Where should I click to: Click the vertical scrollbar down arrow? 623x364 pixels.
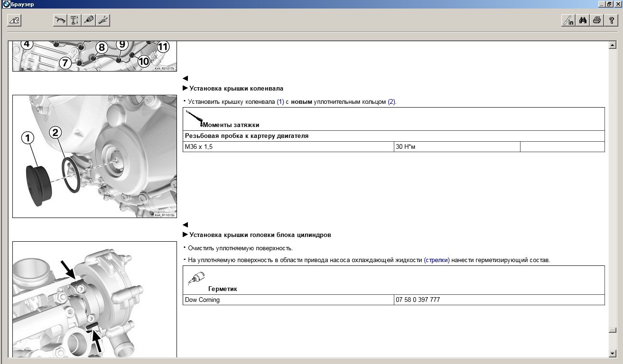[x=613, y=354]
